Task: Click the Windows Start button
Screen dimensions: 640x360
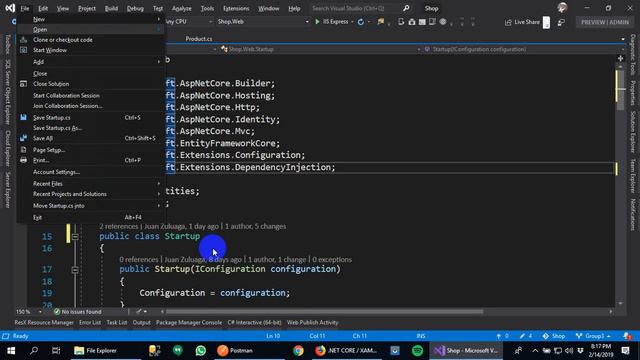Action: tap(11, 351)
